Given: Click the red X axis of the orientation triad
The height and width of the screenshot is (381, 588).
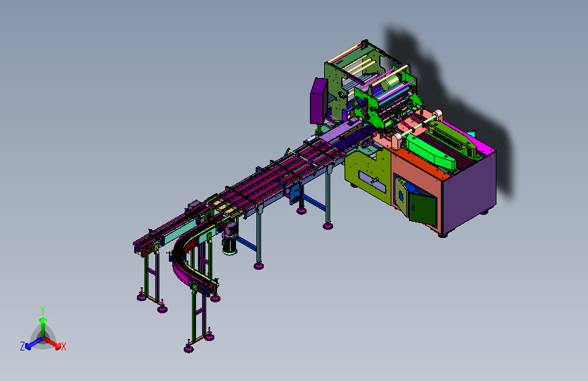Looking at the screenshot, I should click(x=52, y=343).
